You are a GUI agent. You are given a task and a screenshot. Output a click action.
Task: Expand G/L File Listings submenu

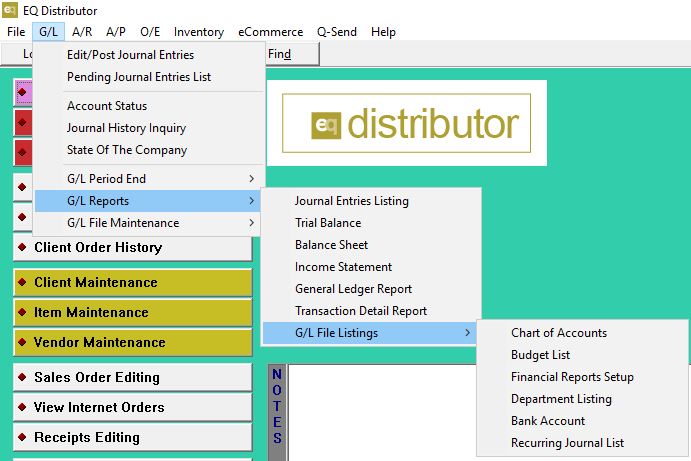371,333
